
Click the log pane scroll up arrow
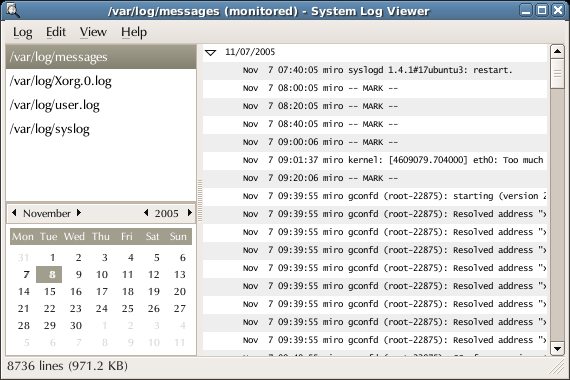pos(557,51)
